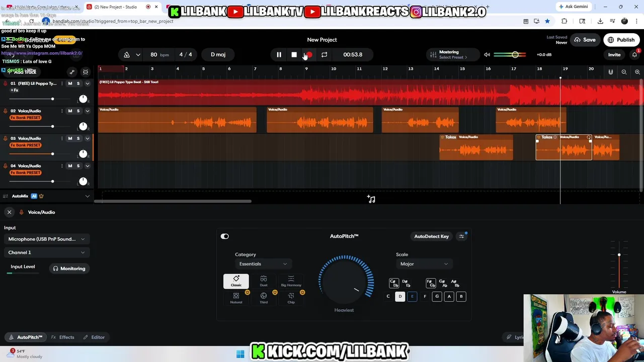Image resolution: width=644 pixels, height=362 pixels.
Task: Adjust the master volume slider knob
Action: 515,54
